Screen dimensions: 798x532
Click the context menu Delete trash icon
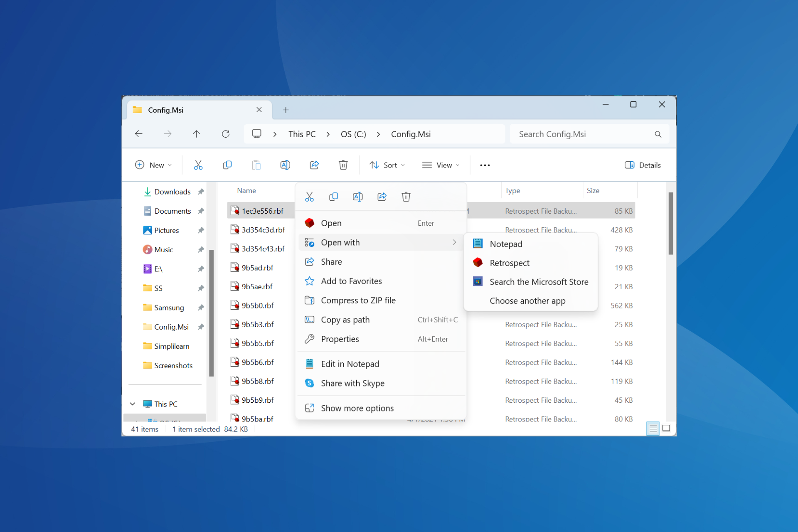click(406, 197)
